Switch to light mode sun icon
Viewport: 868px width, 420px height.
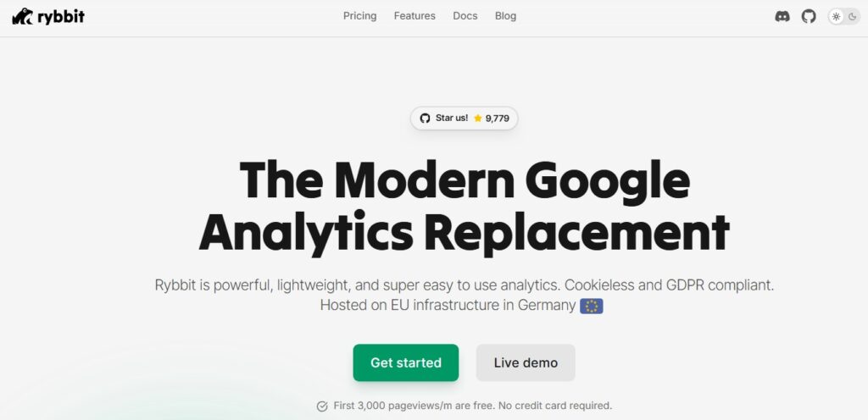pos(837,16)
